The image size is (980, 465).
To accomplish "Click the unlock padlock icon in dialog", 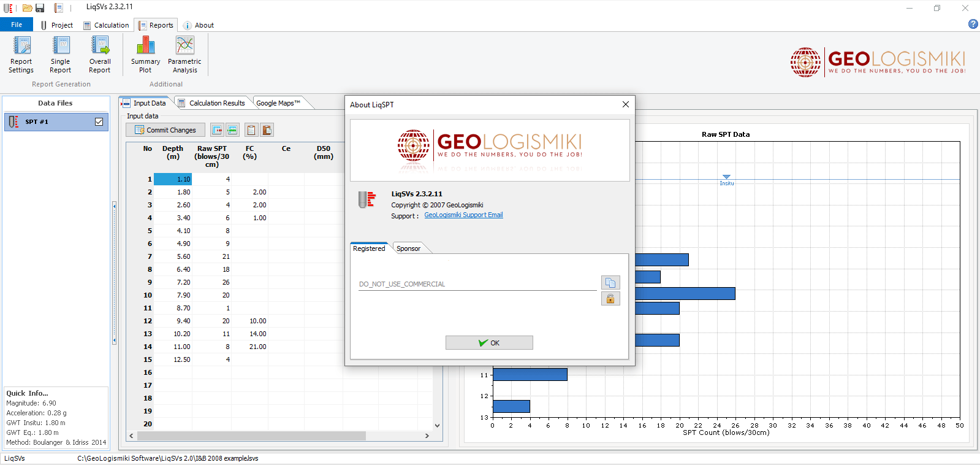I will [610, 299].
